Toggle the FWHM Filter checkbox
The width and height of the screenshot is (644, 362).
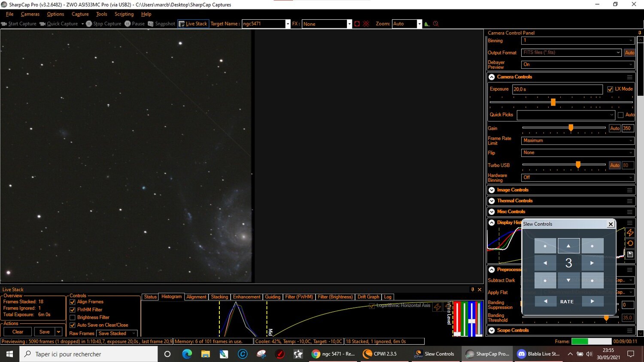point(73,310)
